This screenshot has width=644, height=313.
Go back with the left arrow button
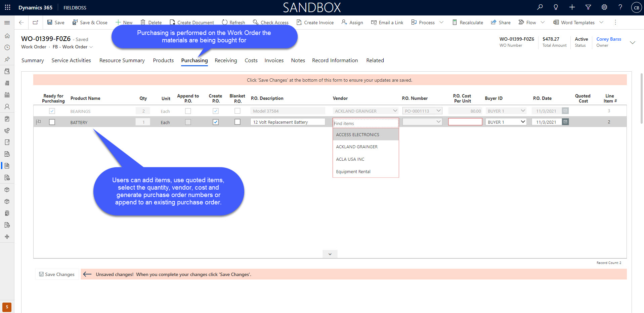click(x=21, y=23)
